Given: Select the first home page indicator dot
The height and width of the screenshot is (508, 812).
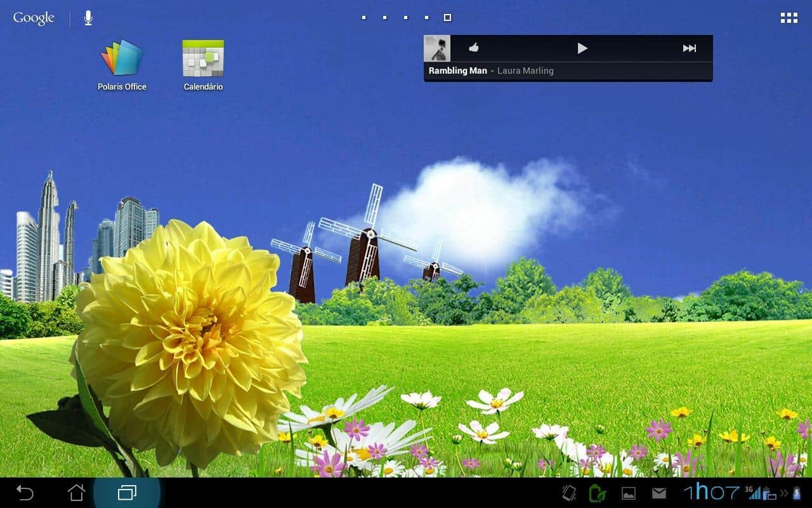Looking at the screenshot, I should (363, 18).
